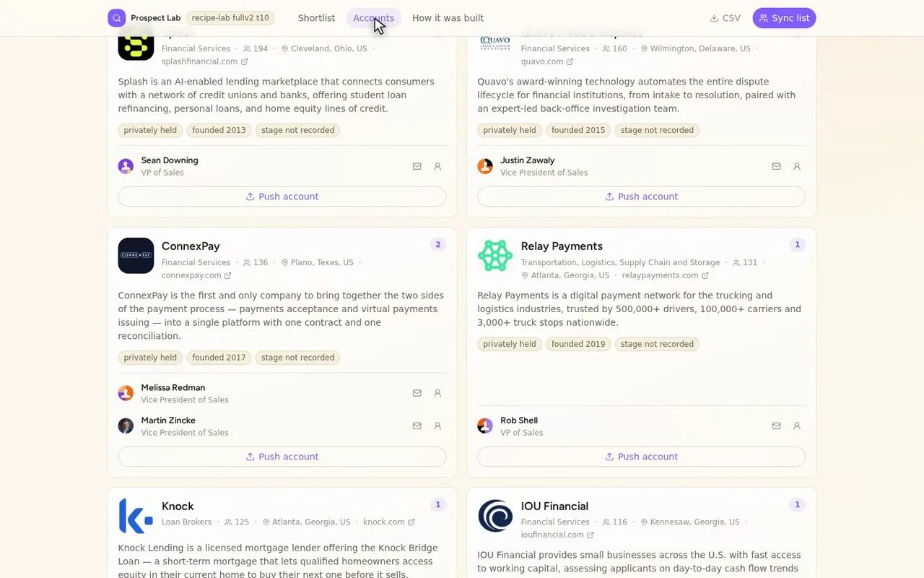Push the Relay Payments account
Screen dimensions: 924x578
click(642, 457)
